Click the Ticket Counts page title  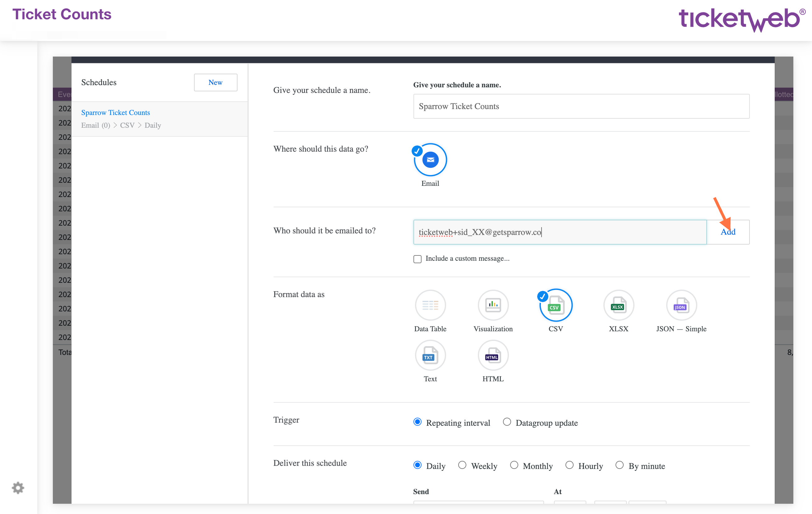[x=62, y=15]
